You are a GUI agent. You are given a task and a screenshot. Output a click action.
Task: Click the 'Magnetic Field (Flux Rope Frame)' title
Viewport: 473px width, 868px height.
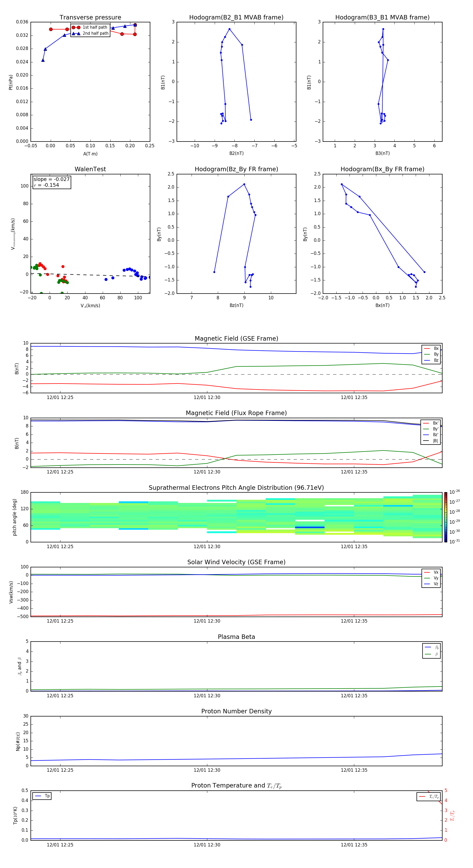(x=236, y=413)
